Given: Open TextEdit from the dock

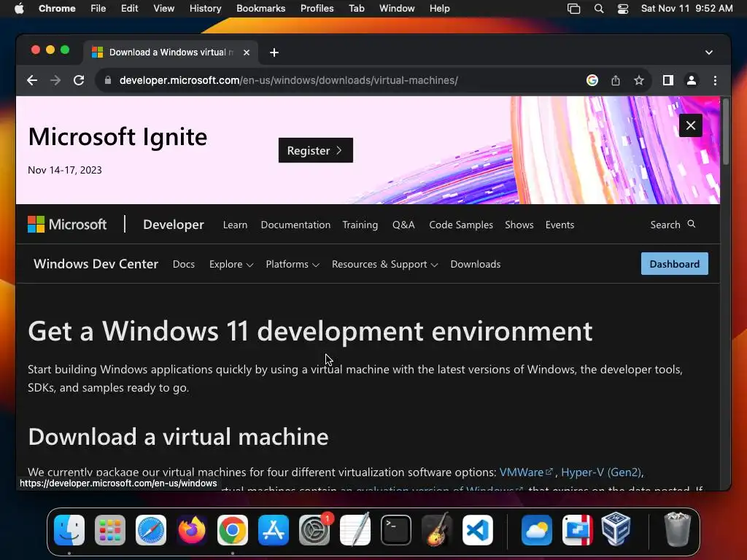Looking at the screenshot, I should (x=355, y=529).
